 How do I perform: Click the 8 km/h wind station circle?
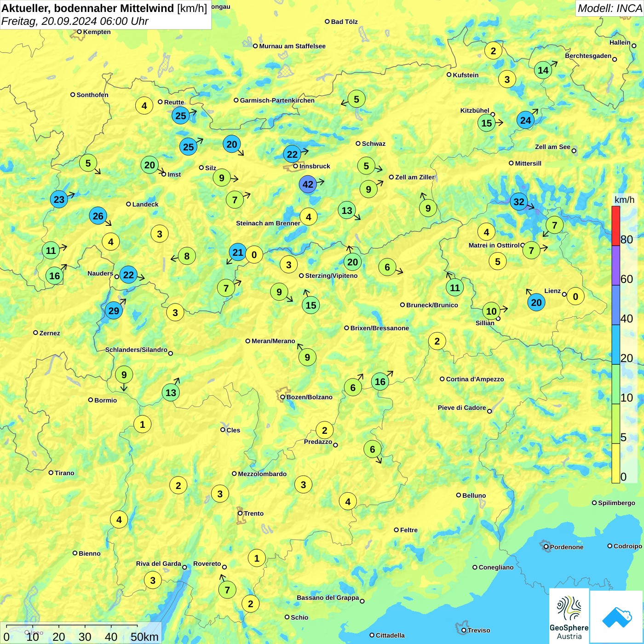click(187, 256)
